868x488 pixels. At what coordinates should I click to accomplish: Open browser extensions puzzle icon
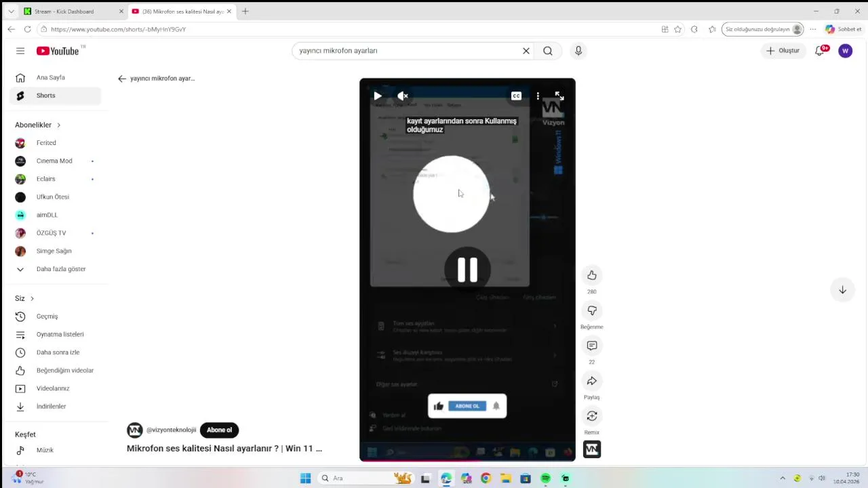pyautogui.click(x=694, y=29)
